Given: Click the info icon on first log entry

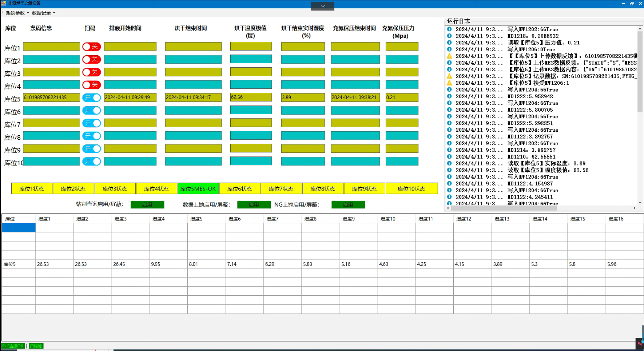Looking at the screenshot, I should [449, 29].
